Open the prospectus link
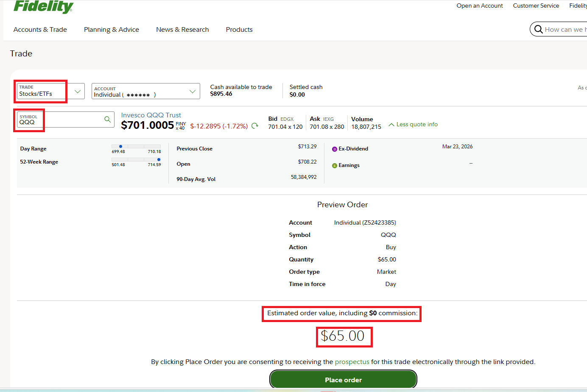The width and height of the screenshot is (587, 392). (352, 362)
